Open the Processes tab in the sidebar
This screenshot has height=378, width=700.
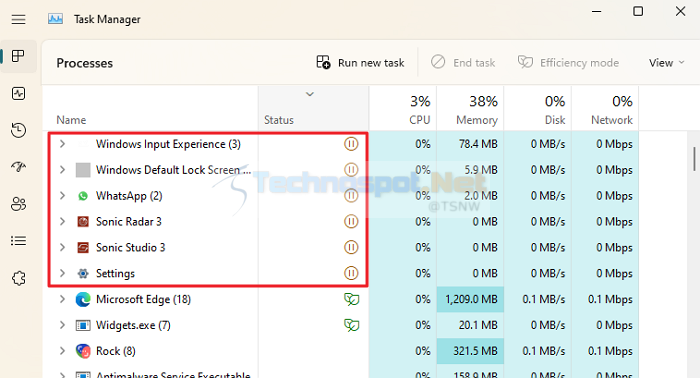(18, 56)
